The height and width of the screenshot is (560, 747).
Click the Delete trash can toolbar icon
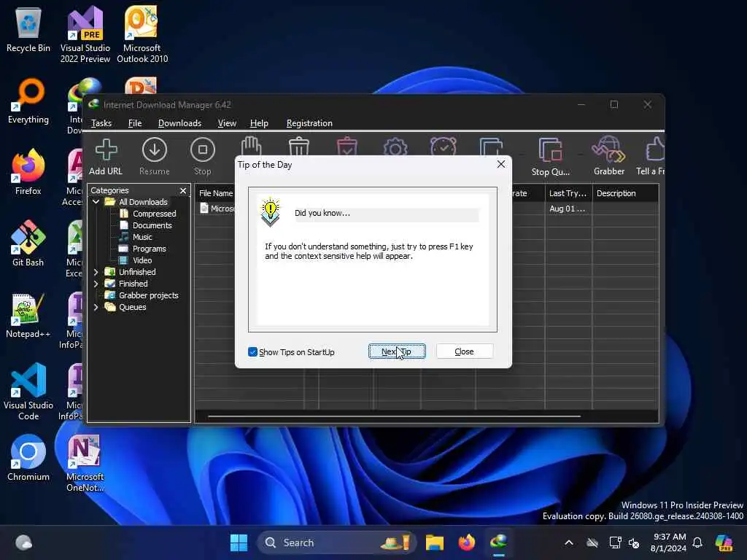pyautogui.click(x=299, y=146)
